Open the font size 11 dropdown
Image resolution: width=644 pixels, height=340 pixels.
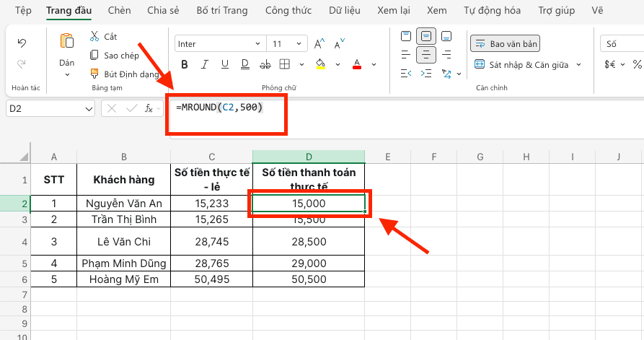point(299,43)
